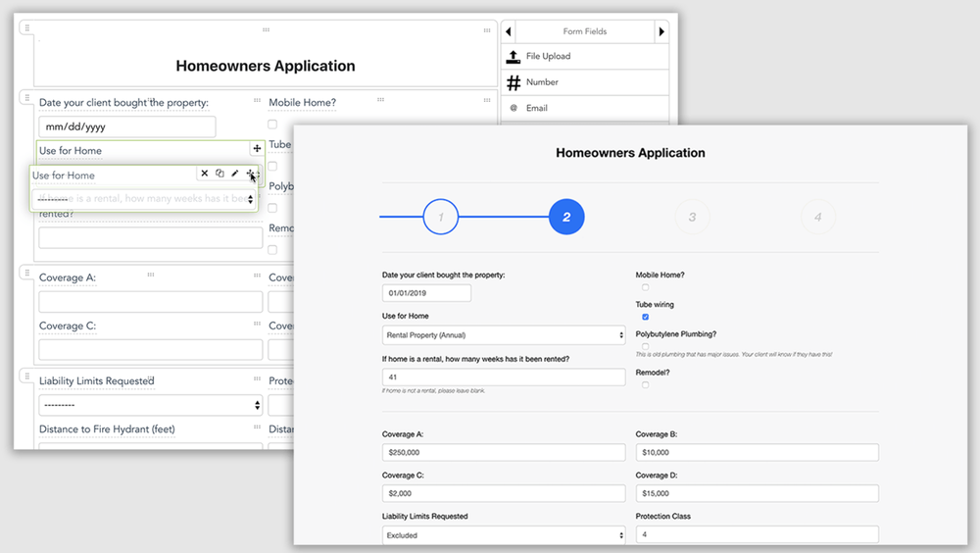Click the grip handle of the Date bought field
This screenshot has width=980, height=553.
(x=257, y=100)
